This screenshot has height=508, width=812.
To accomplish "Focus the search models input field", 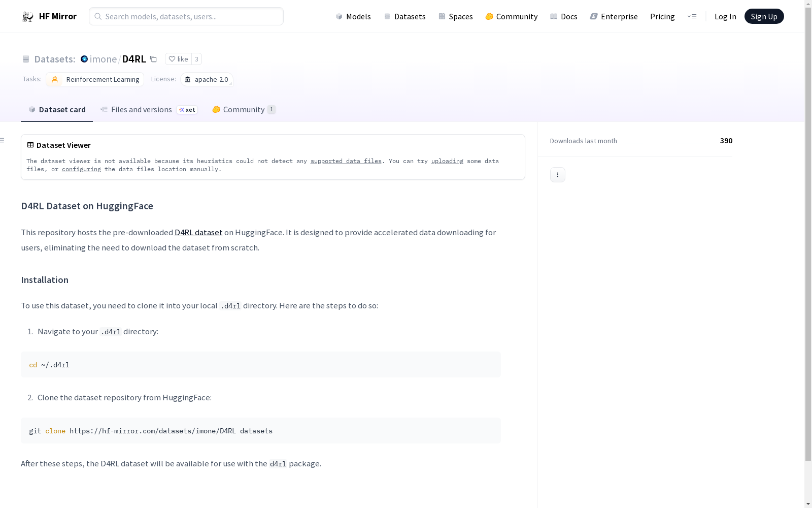I will click(186, 16).
